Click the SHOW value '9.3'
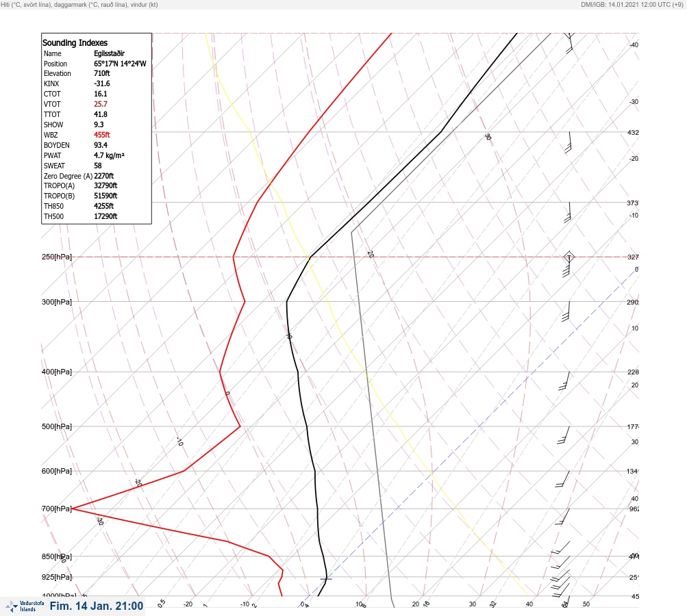This screenshot has width=687, height=616. (x=99, y=125)
